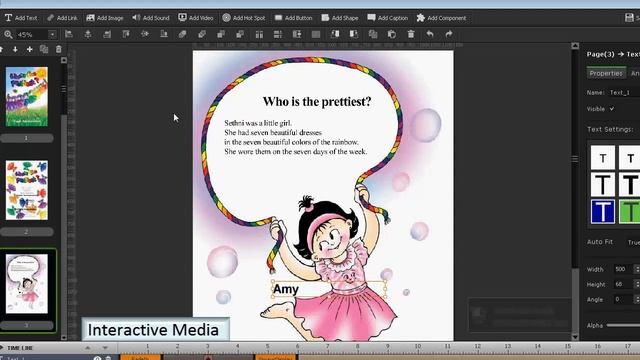Screen dimensions: 640x360
Task: Click the Add Caption tool
Action: (388, 18)
